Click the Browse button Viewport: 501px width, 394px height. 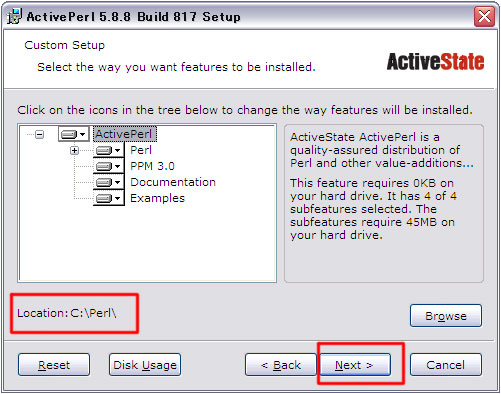(446, 315)
